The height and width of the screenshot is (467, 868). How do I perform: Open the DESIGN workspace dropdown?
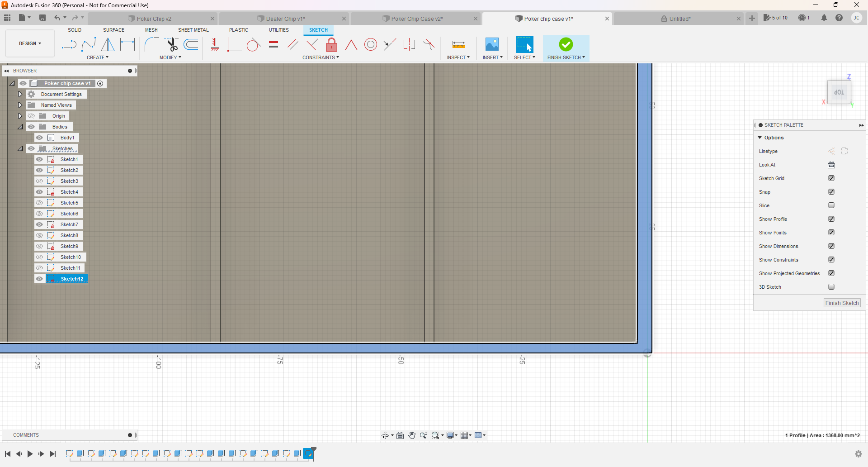coord(30,43)
